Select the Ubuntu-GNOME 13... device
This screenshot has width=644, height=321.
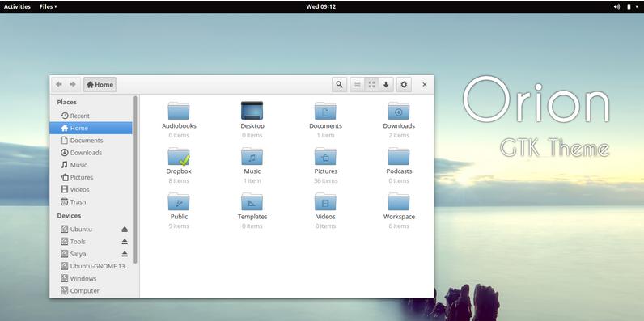[91, 266]
